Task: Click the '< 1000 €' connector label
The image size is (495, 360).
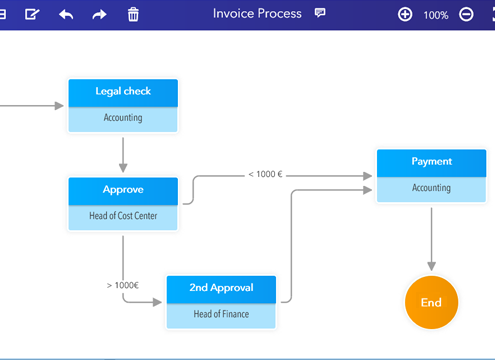Action: pyautogui.click(x=265, y=174)
